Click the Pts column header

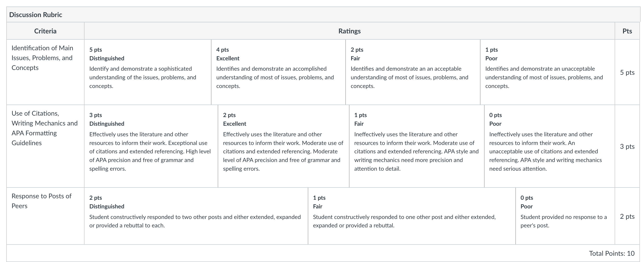pos(627,31)
